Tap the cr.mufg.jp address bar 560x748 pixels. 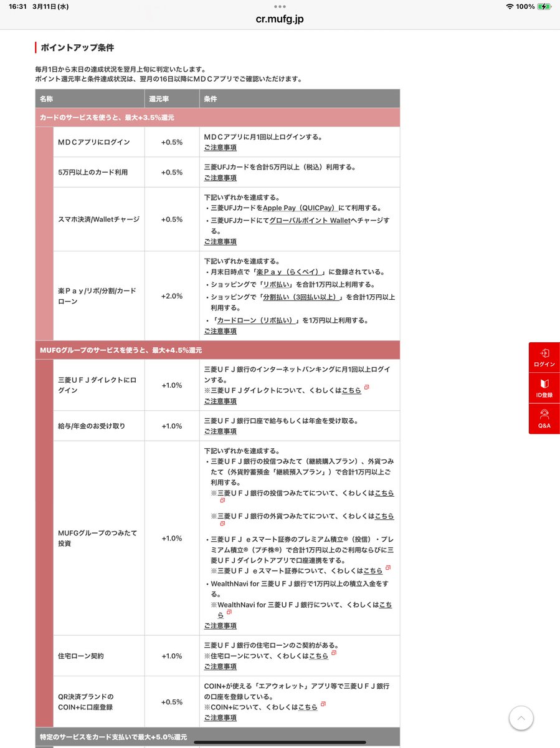[280, 19]
